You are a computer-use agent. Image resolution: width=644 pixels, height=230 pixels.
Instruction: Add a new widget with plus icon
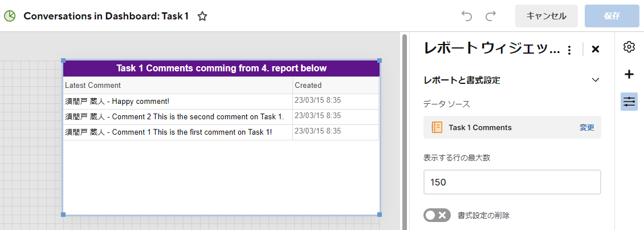coord(629,74)
